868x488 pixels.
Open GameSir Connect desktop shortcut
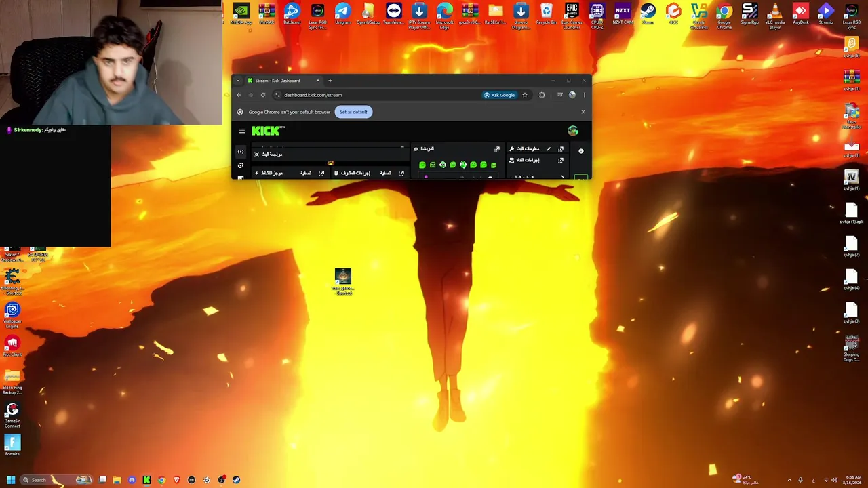point(12,415)
